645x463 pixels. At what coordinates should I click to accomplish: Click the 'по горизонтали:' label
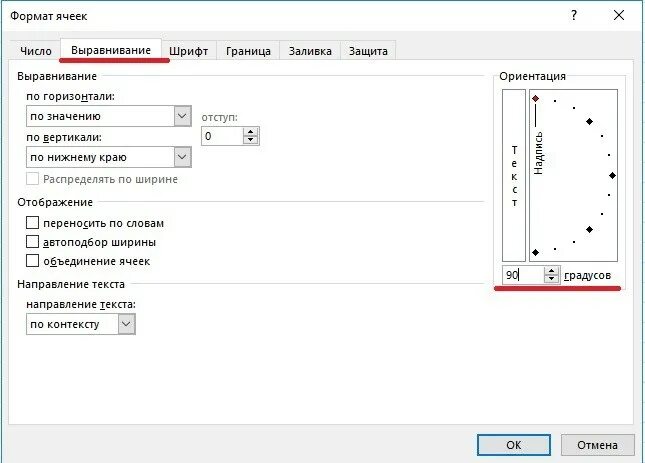(70, 96)
